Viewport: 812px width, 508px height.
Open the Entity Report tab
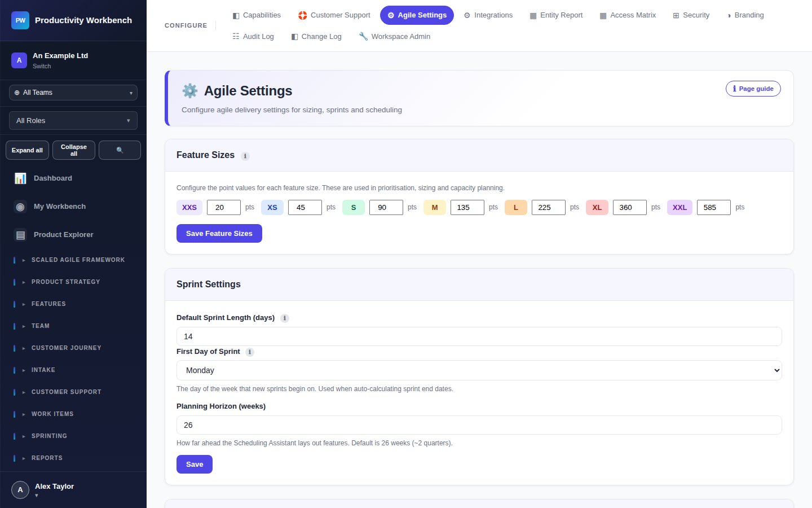(x=557, y=15)
